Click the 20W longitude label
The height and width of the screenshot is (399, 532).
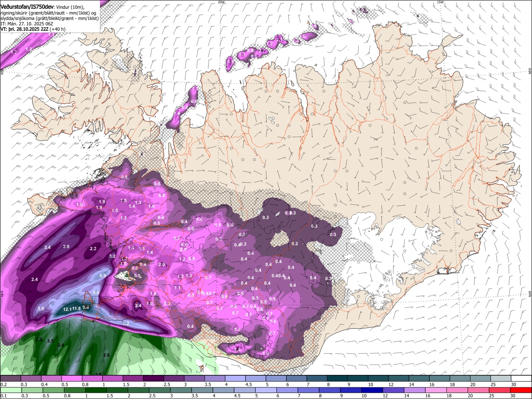221,2
